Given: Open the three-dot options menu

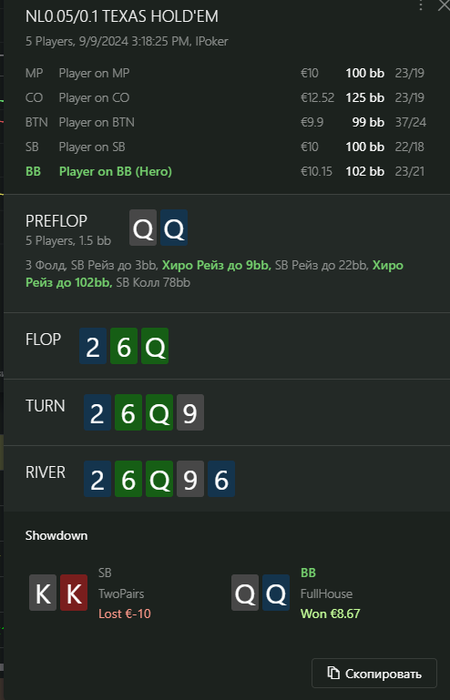Looking at the screenshot, I should click(421, 5).
